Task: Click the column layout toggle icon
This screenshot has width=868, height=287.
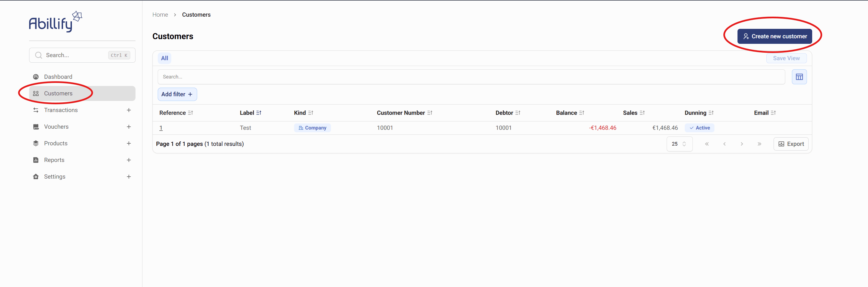Action: (x=799, y=77)
